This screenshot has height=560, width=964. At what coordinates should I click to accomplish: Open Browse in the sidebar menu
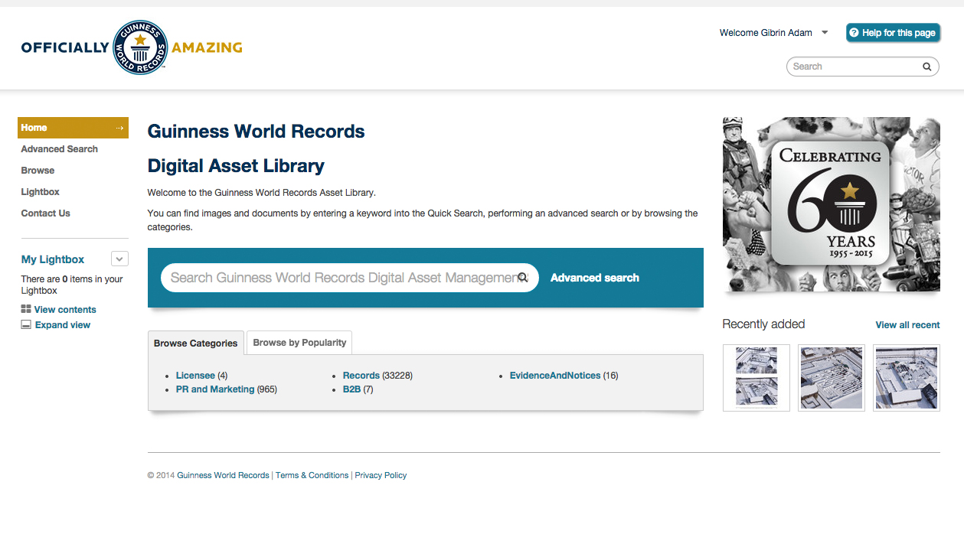[x=38, y=171]
